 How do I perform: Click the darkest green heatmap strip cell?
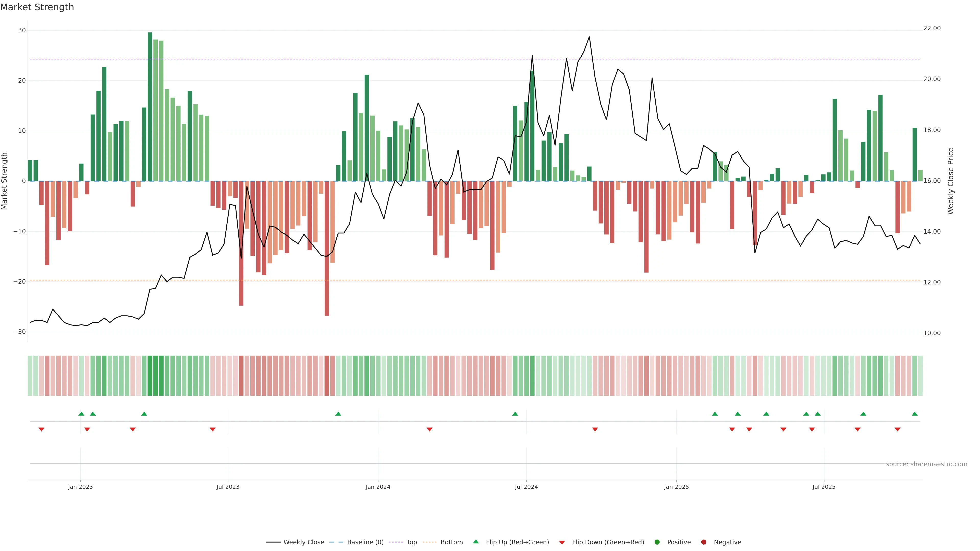(x=150, y=375)
